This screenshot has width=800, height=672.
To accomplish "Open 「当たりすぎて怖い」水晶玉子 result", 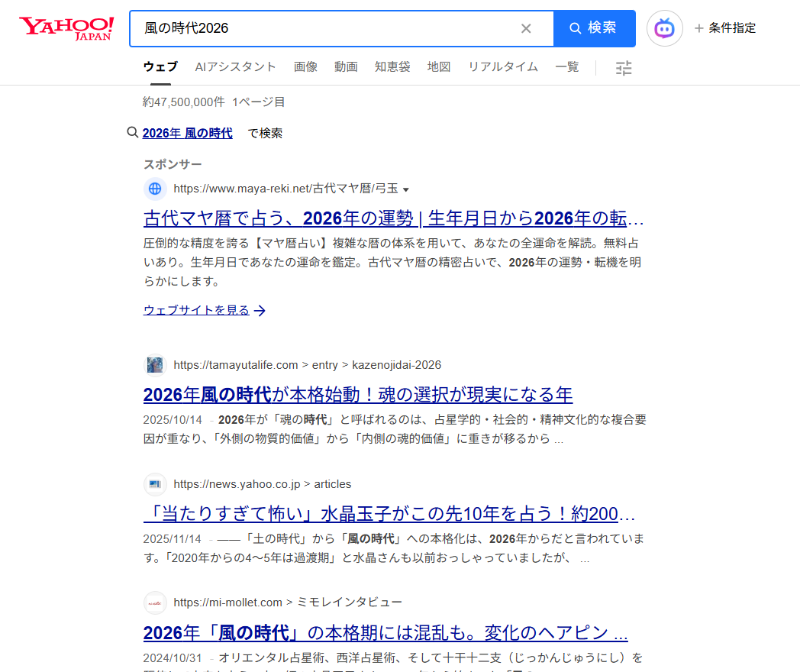I will (x=389, y=514).
